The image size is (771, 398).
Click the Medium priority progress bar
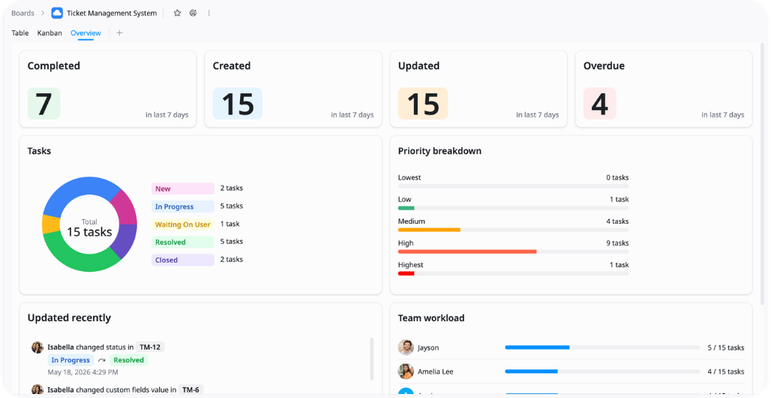pos(513,230)
